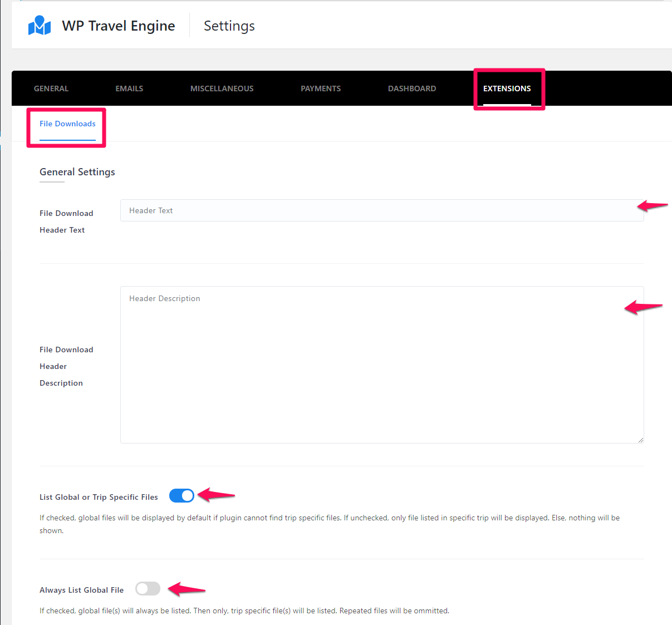Image resolution: width=672 pixels, height=625 pixels.
Task: Click the File Download Header Text label
Action: [66, 222]
